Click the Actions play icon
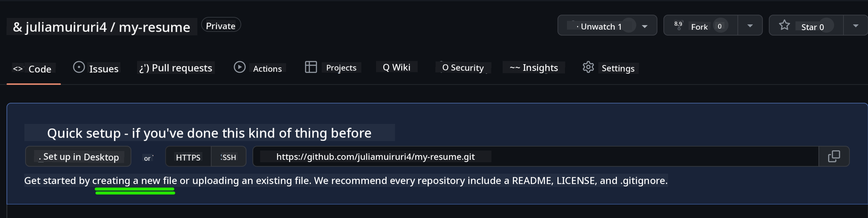Screen dimensions: 868x218 click(239, 67)
